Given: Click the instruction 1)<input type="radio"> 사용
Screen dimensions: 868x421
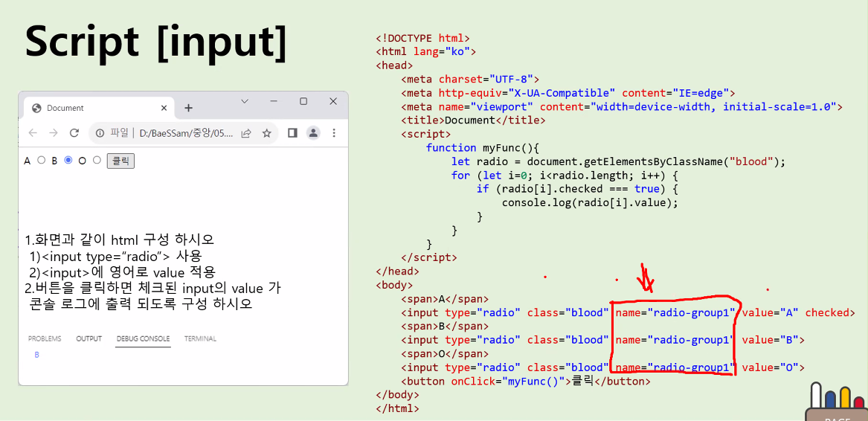Looking at the screenshot, I should click(116, 257).
